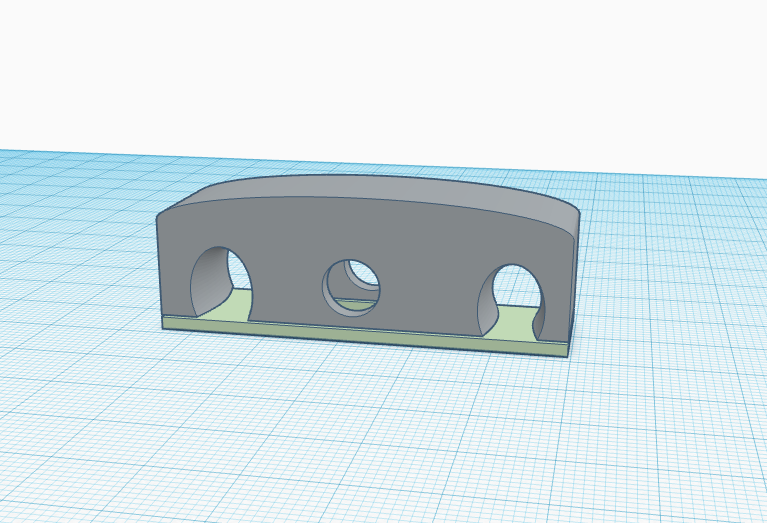Click the center circular hole in the block
This screenshot has width=767, height=523.
(x=351, y=288)
